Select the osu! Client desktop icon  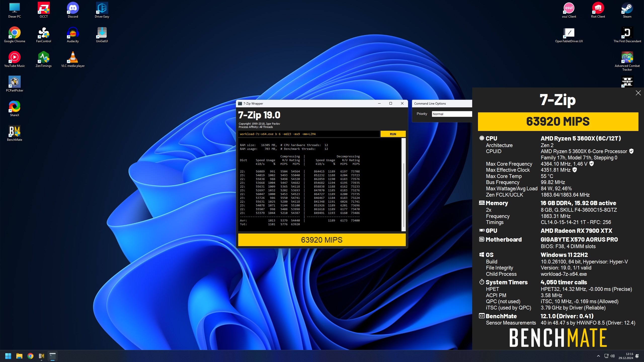[569, 11]
